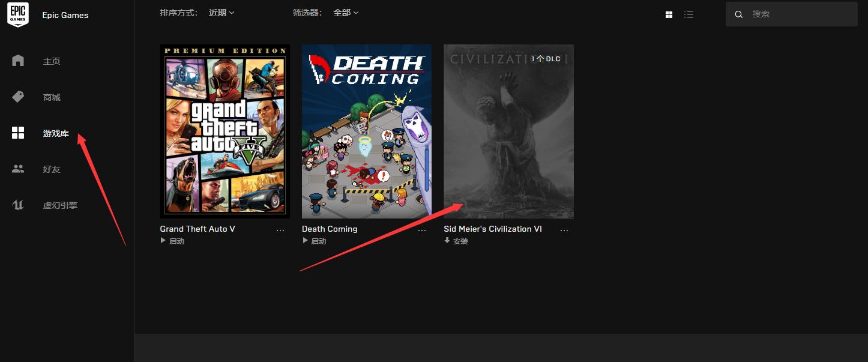868x362 pixels.
Task: Click the 搜索 search input field
Action: (x=792, y=14)
